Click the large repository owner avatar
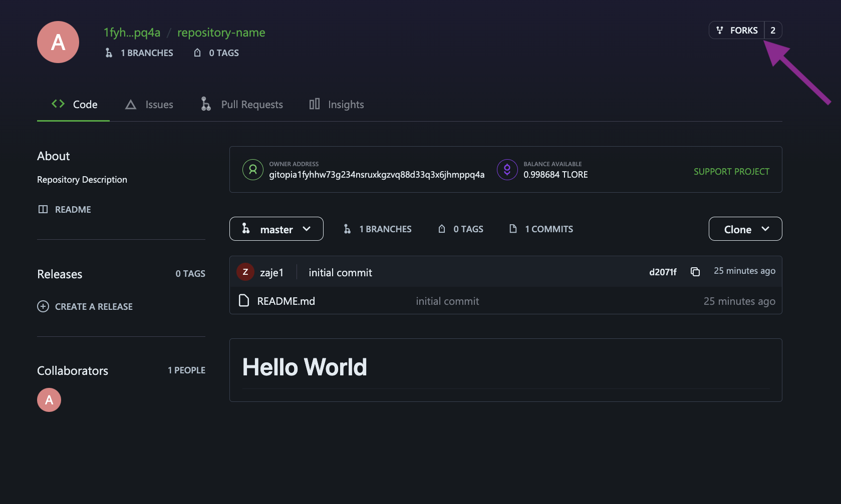This screenshot has width=841, height=504. 58,42
